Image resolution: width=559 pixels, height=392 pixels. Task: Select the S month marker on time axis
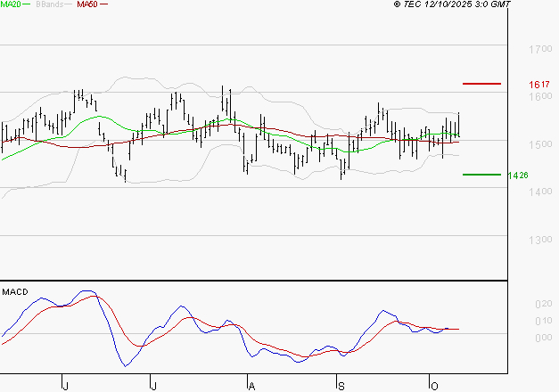(x=341, y=385)
